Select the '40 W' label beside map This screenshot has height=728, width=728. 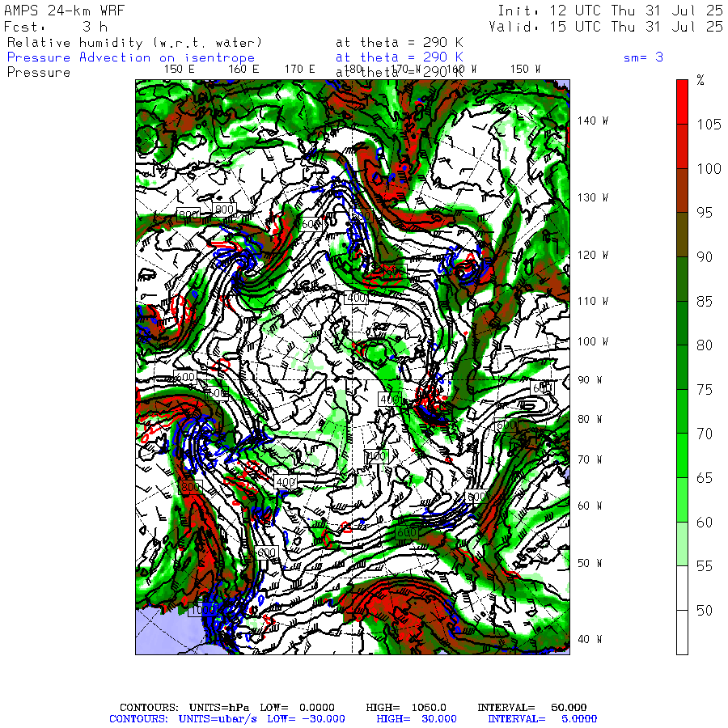click(x=590, y=639)
